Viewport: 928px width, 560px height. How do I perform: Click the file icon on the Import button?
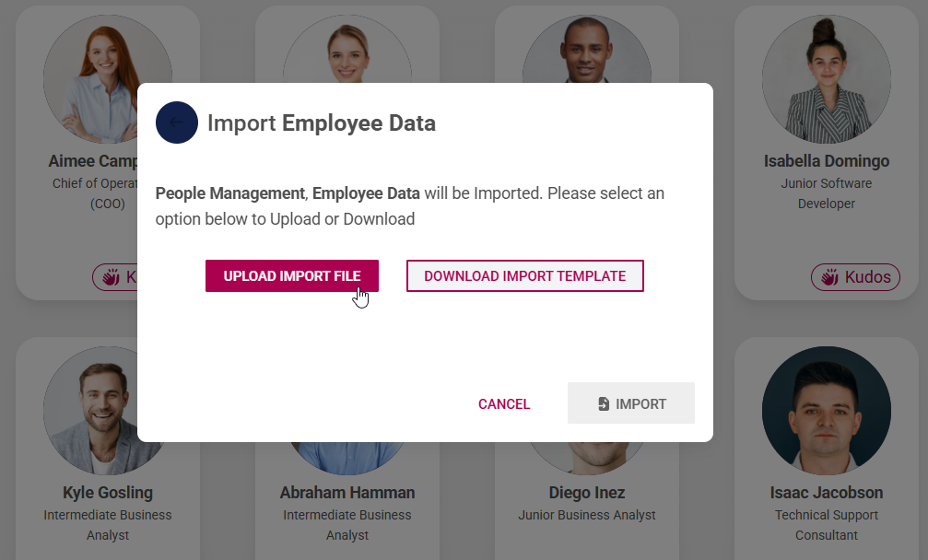point(605,403)
